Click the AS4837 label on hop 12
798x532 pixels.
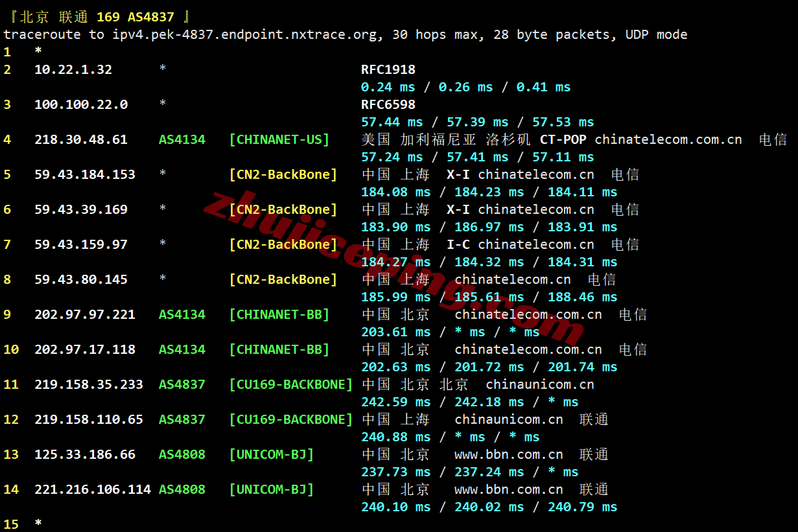pyautogui.click(x=182, y=419)
